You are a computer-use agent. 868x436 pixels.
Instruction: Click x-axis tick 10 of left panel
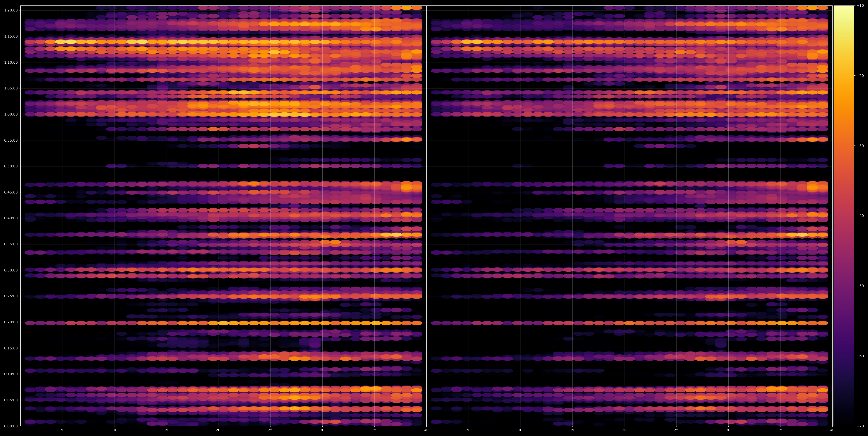[x=114, y=430]
